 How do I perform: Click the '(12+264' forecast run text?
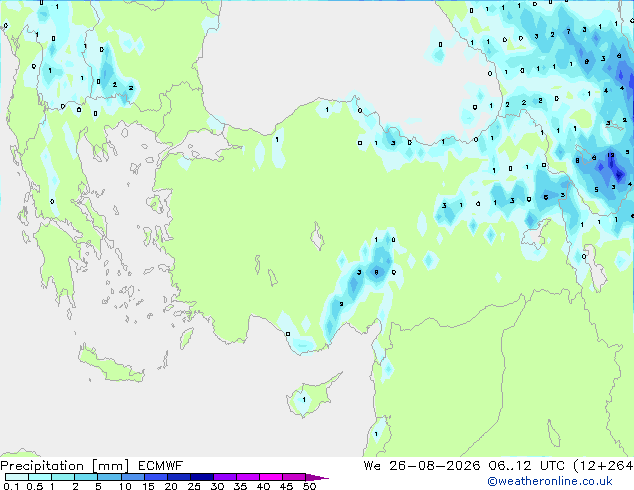pos(603,466)
